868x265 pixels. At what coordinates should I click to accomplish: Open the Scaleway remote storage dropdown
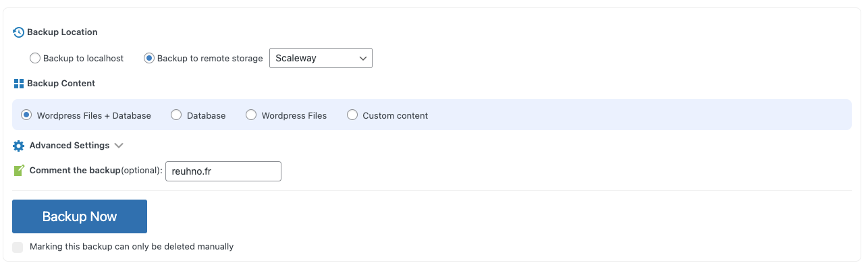pos(321,58)
